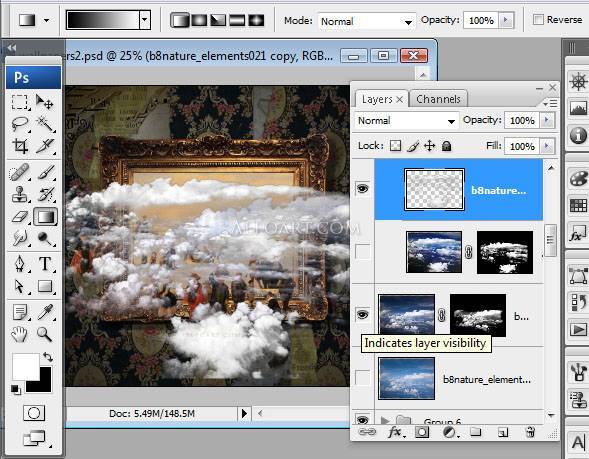Delete the selected layer
This screenshot has width=589, height=459.
[x=530, y=432]
